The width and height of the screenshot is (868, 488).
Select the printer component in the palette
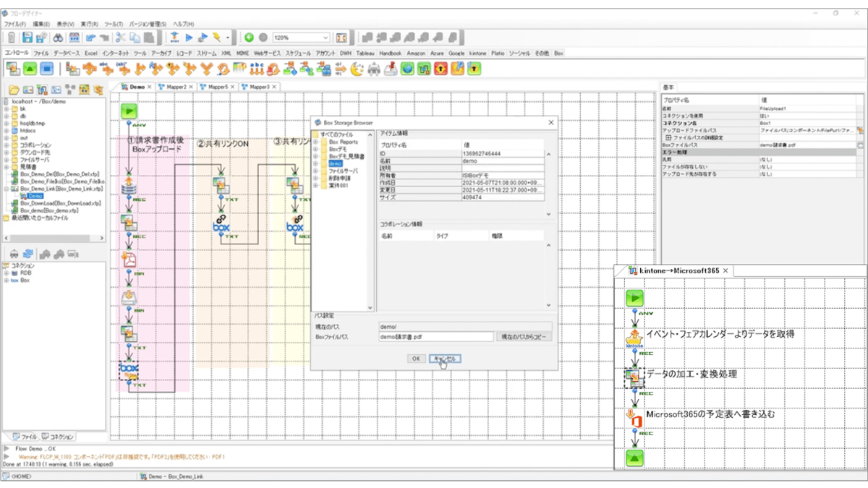pos(373,69)
